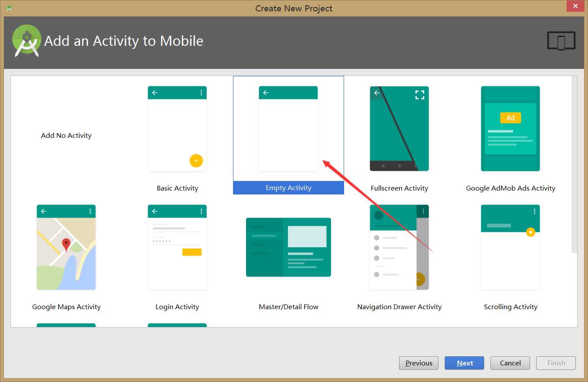Click the Basic Activity label
This screenshot has height=382, width=588.
(x=177, y=188)
